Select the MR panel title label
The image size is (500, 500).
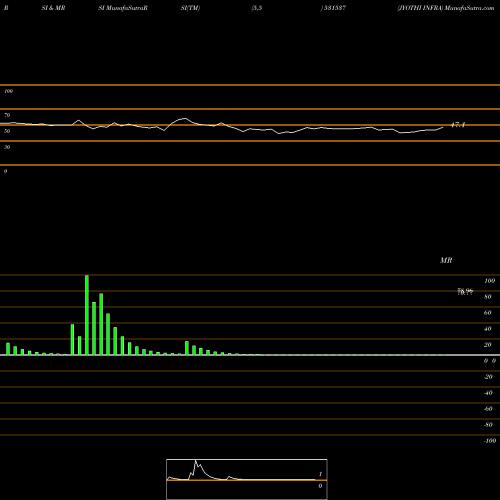446,260
